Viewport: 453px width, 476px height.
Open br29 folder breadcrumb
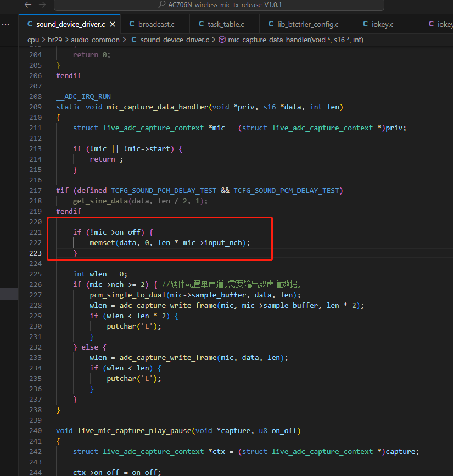pos(55,40)
